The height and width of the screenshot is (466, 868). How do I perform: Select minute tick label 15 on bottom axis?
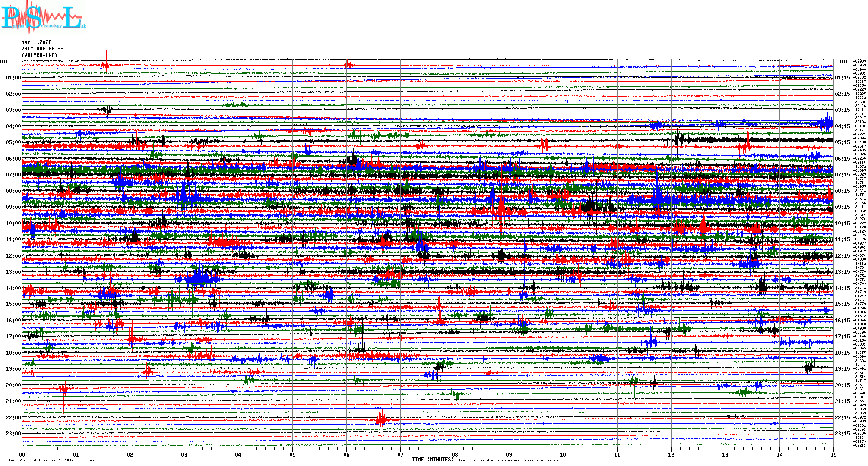point(833,455)
